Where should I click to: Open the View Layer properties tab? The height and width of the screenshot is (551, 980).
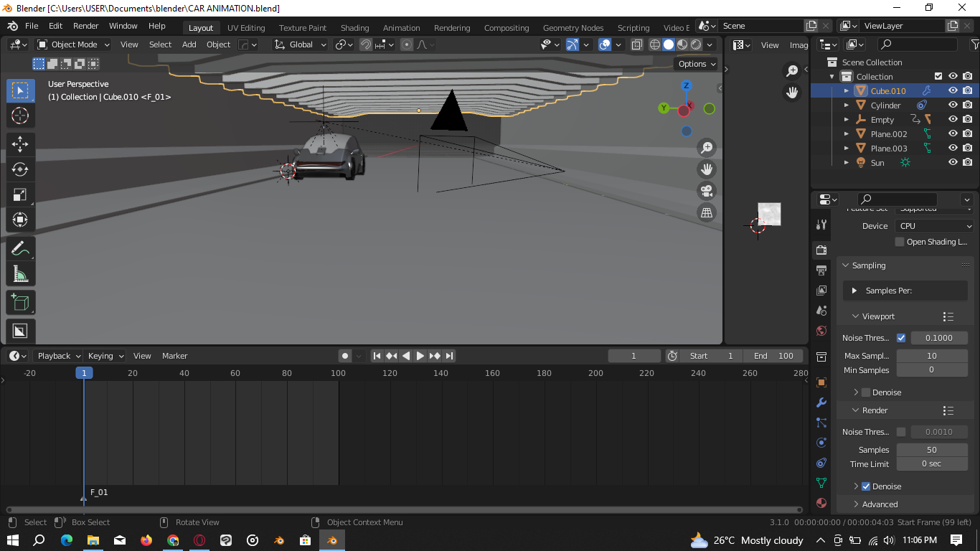tap(821, 290)
